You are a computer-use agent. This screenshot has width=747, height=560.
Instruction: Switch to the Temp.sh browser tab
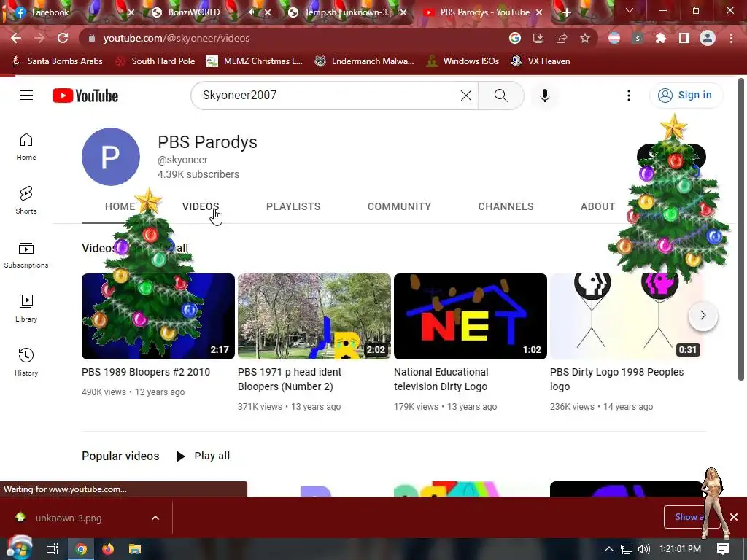tap(346, 12)
